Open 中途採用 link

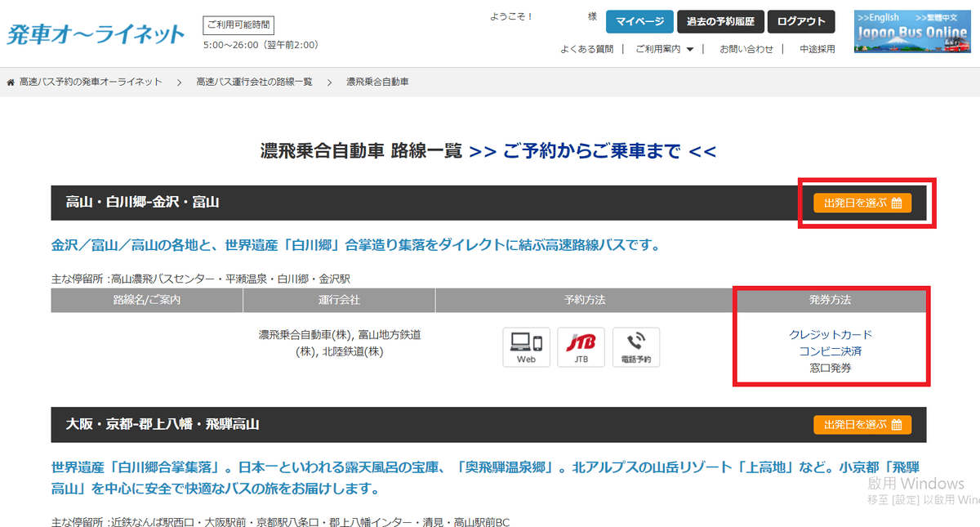click(817, 49)
